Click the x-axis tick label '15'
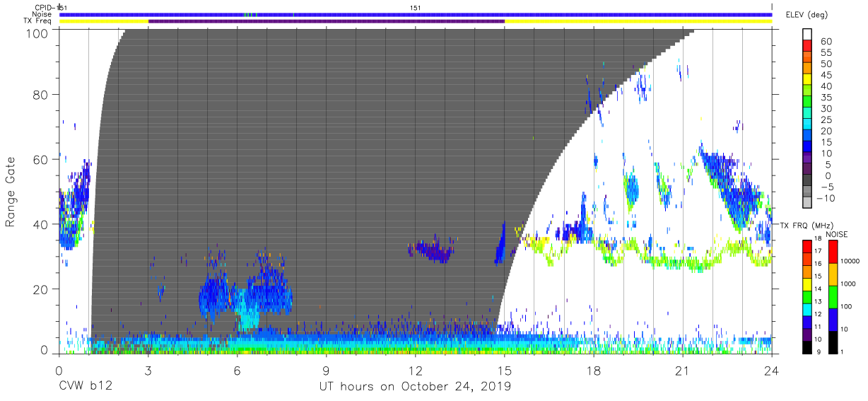This screenshot has height=401, width=868. (x=505, y=369)
